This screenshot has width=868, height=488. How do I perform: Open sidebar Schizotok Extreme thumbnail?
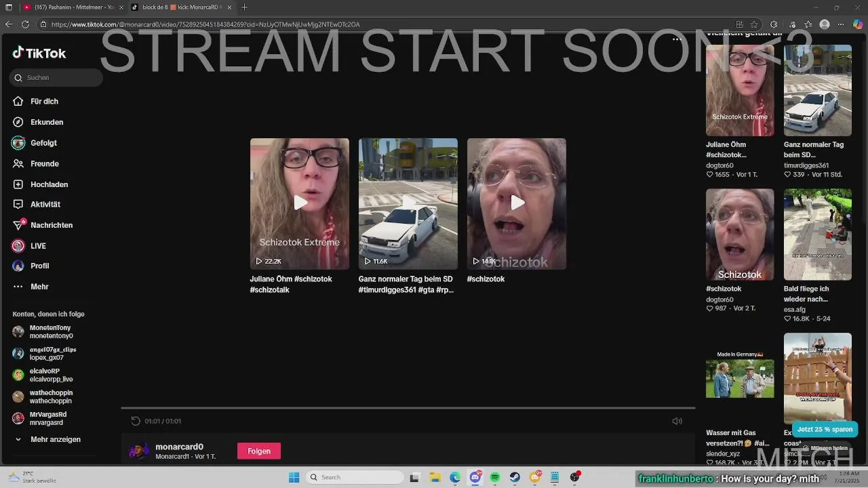pyautogui.click(x=740, y=90)
